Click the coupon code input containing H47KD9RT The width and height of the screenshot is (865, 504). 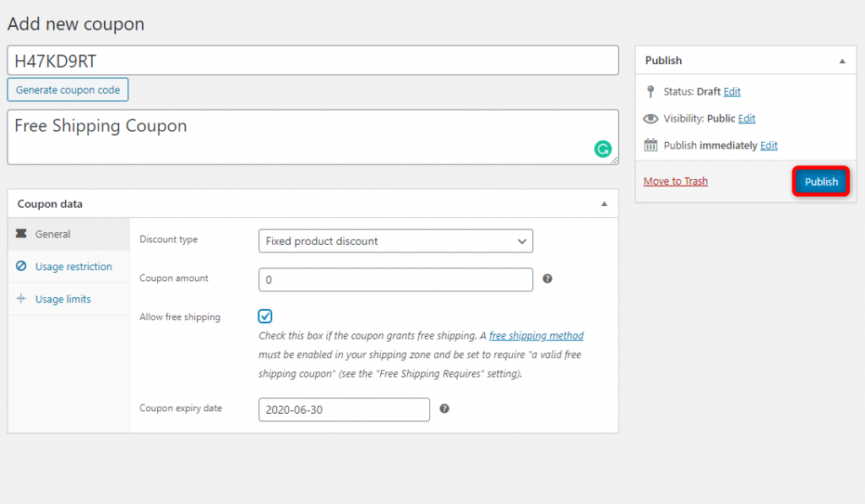point(313,60)
